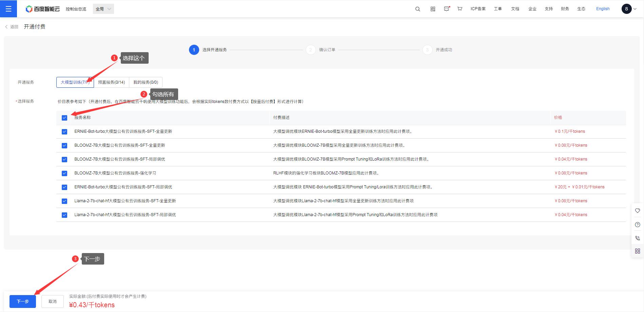644x312 pixels.
Task: Click total ¥0.43/千tokens amount
Action: (x=92, y=305)
